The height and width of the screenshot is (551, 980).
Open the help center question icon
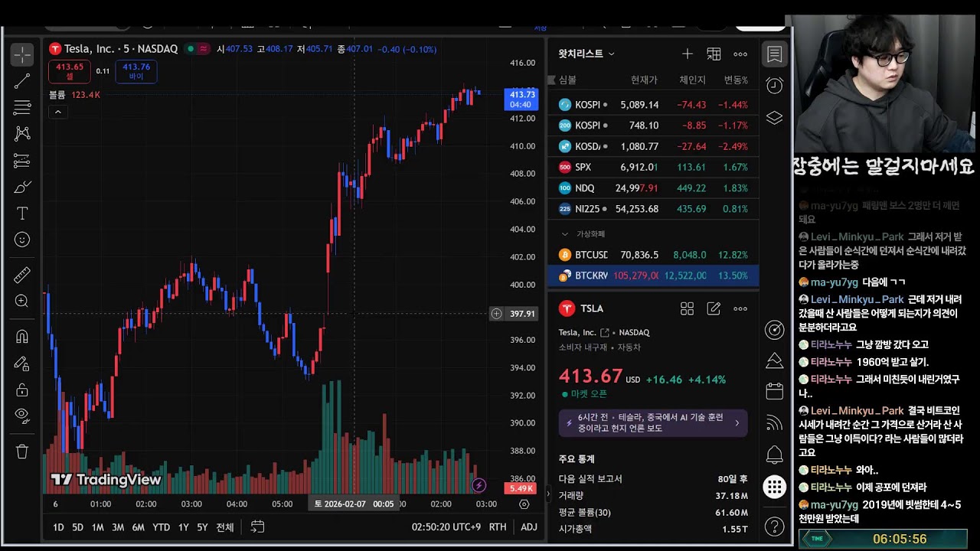coord(775,527)
